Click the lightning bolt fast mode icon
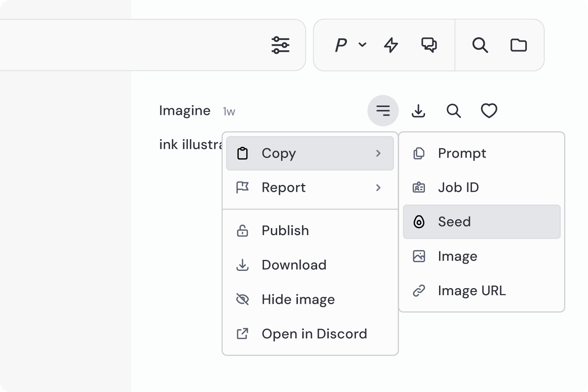Screen dimensions: 588x392 391,45
